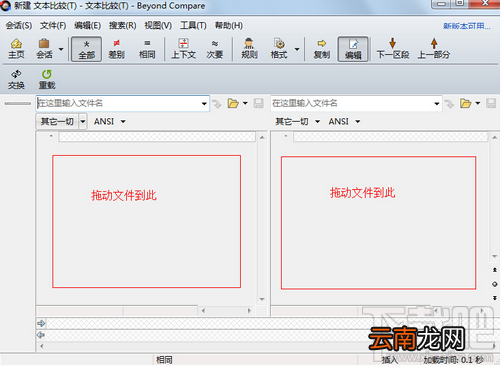Expand the left 其它一切 dropdown arrow
This screenshot has height=367, width=502.
click(x=83, y=121)
